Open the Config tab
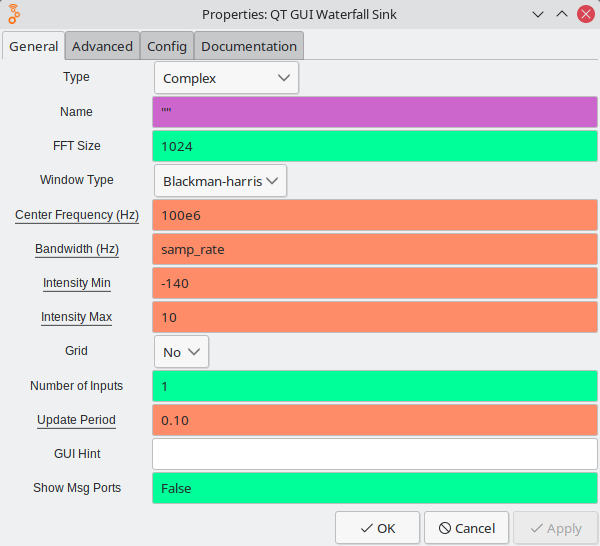 tap(166, 46)
